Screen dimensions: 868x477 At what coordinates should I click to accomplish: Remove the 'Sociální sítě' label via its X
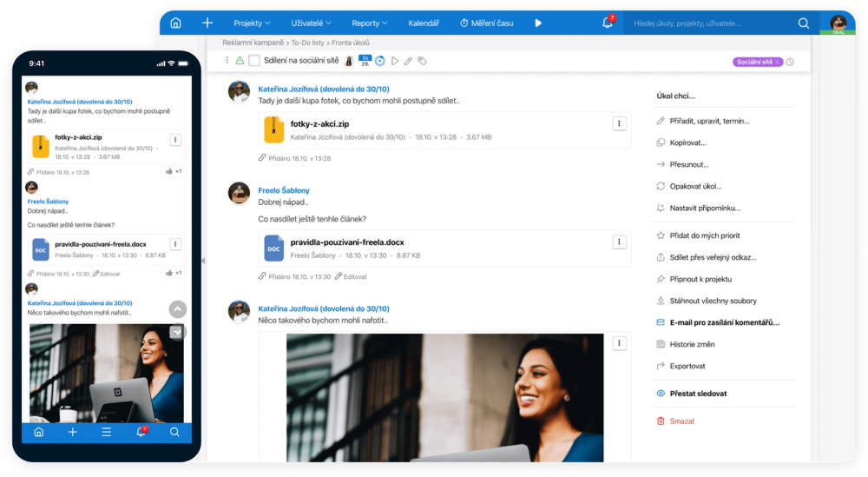tap(778, 62)
